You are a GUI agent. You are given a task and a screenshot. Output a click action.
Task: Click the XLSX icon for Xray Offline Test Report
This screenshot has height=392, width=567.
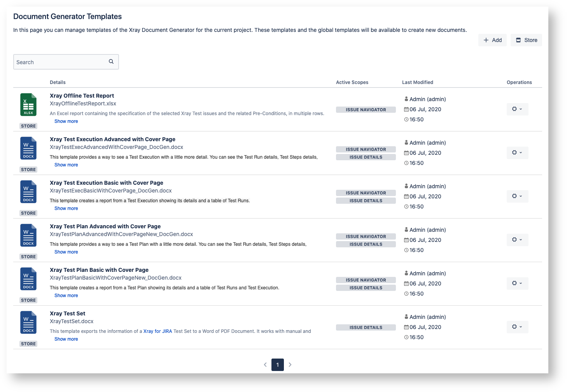click(x=28, y=105)
